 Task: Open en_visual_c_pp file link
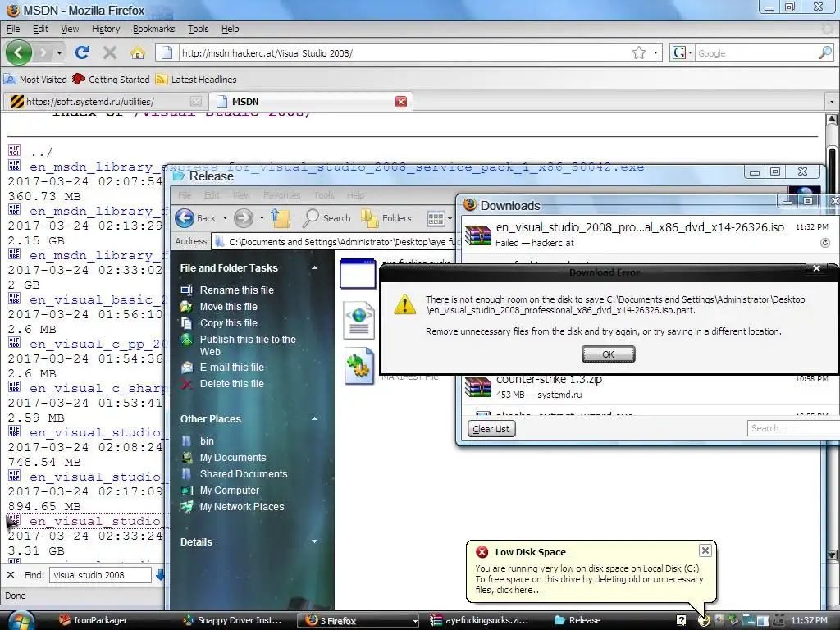(97, 344)
